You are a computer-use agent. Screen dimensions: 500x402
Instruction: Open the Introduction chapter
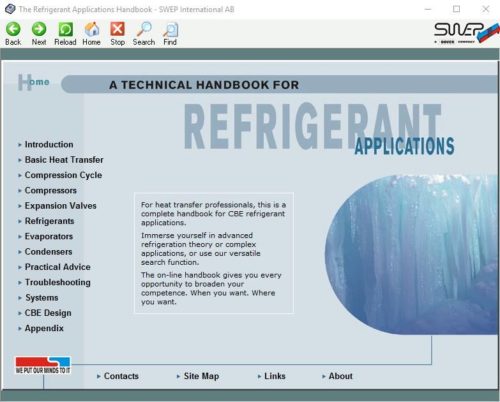click(49, 144)
